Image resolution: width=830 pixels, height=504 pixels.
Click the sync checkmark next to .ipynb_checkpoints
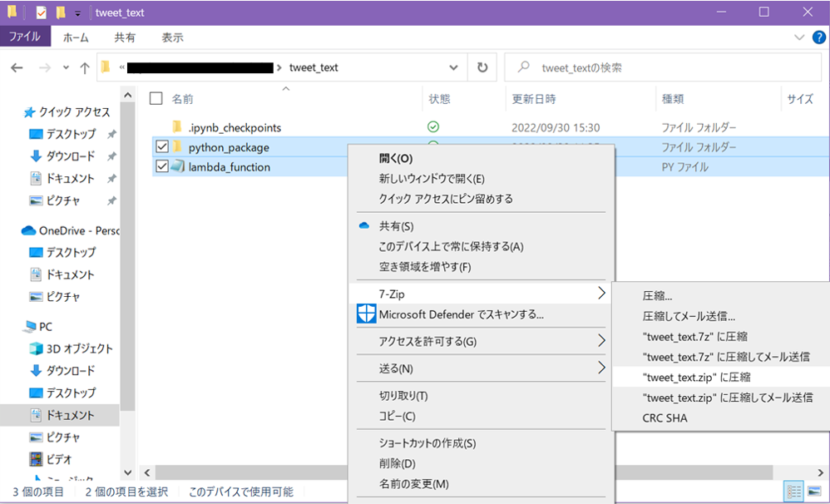pos(432,127)
